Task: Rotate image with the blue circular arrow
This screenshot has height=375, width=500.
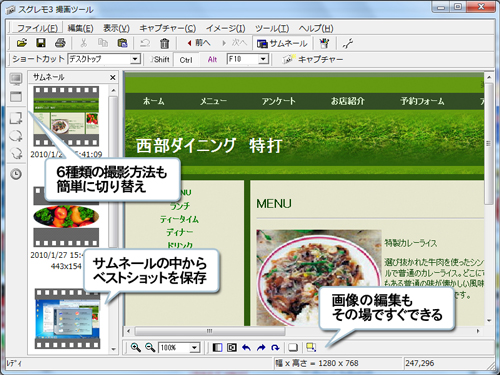Action: pos(275,347)
